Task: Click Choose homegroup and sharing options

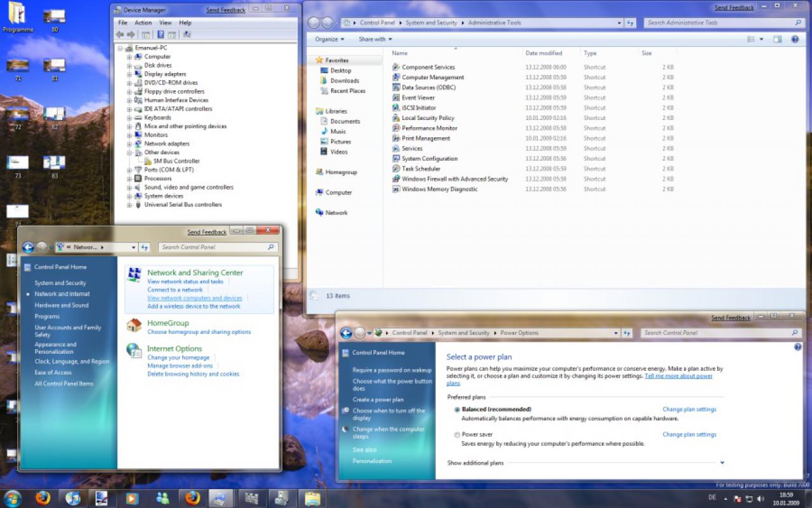Action: [199, 332]
